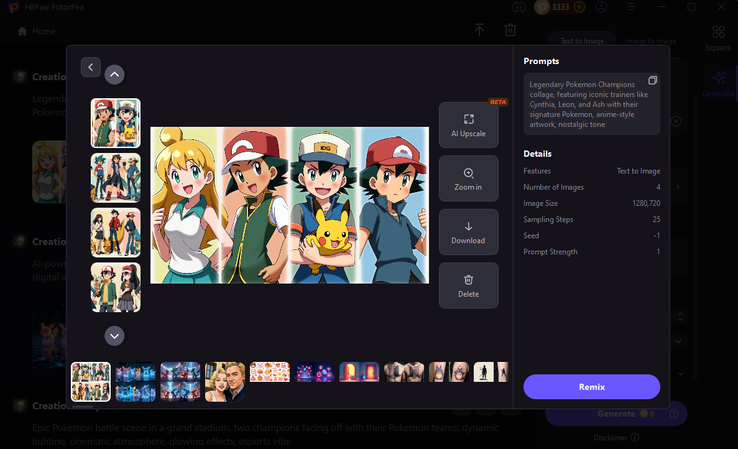Click the Zoom in button
738x449 pixels.
tap(468, 178)
